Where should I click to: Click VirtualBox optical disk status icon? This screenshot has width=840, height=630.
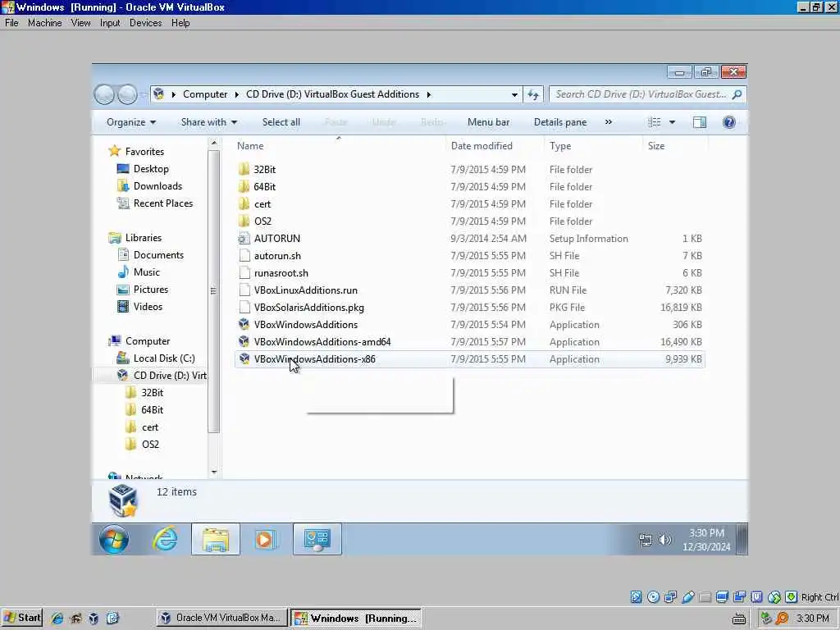tap(653, 597)
